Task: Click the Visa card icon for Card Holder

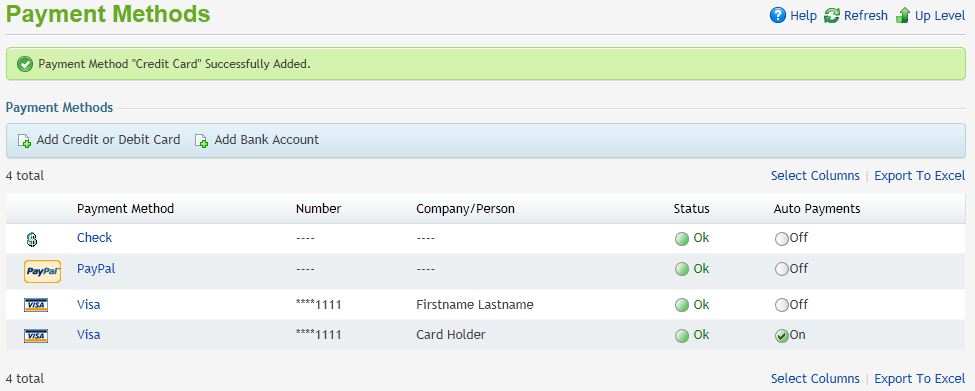Action: click(36, 336)
